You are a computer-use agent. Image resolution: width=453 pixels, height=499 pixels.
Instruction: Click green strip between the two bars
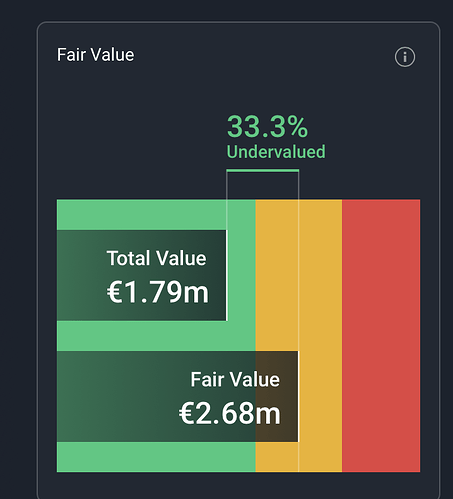tap(156, 336)
